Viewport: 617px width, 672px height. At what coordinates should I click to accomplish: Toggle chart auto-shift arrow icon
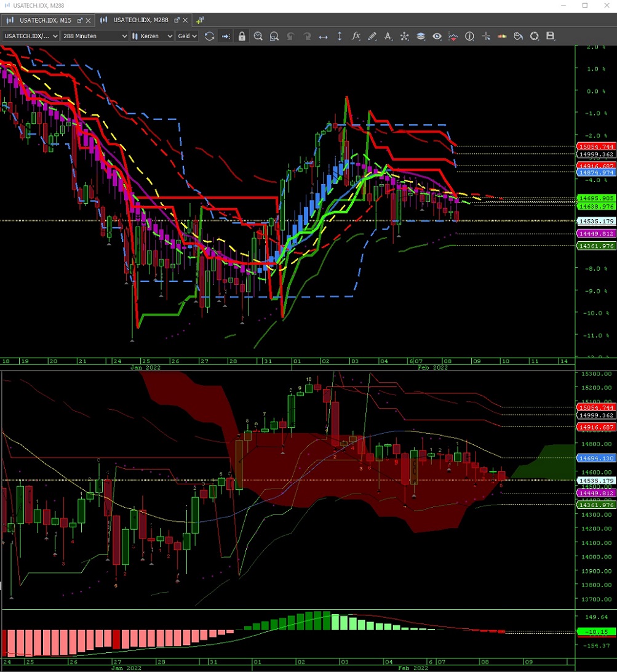pyautogui.click(x=226, y=36)
